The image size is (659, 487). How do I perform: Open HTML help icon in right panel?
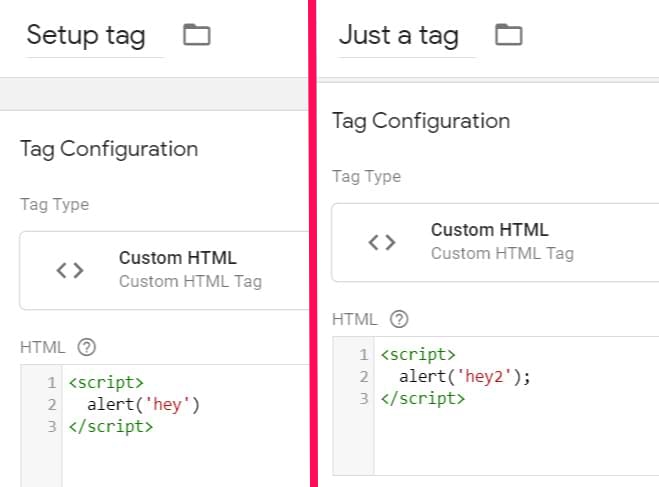click(x=399, y=320)
